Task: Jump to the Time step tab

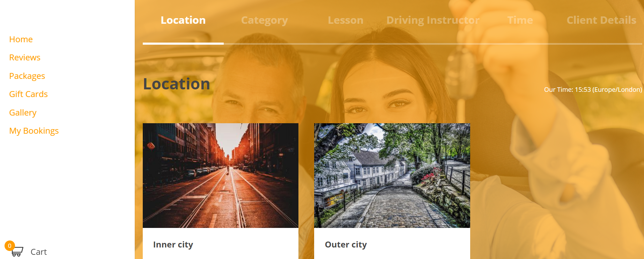Action: click(x=520, y=20)
